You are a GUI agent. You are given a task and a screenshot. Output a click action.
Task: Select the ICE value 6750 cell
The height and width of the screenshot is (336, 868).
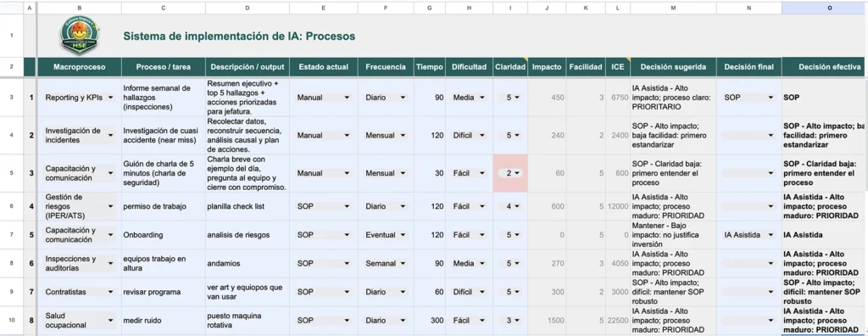[x=618, y=97]
